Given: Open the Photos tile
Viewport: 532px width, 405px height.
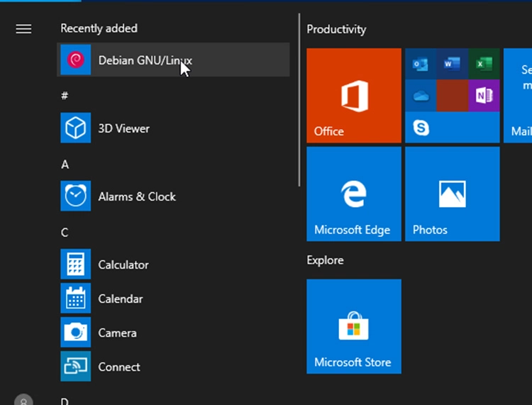Looking at the screenshot, I should [x=453, y=194].
